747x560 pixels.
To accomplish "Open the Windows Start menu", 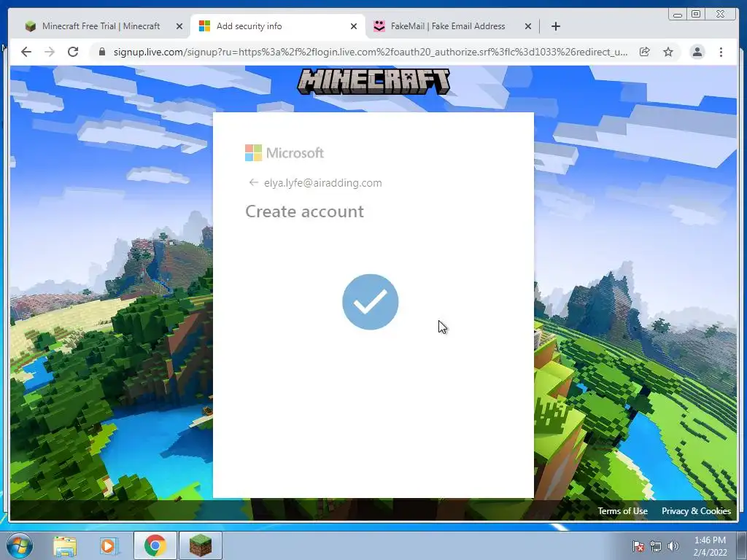I will tap(20, 545).
